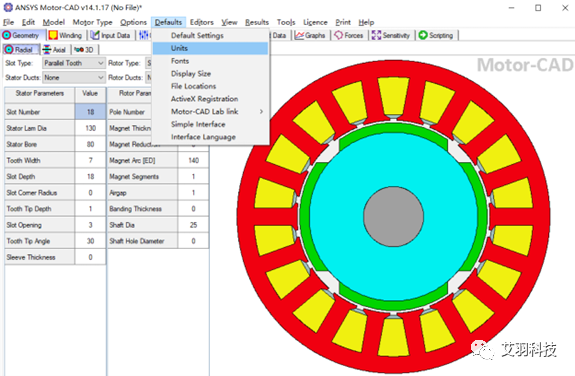This screenshot has height=376, width=575.
Task: Edit the Stator Lam Dia value
Action: 90,128
